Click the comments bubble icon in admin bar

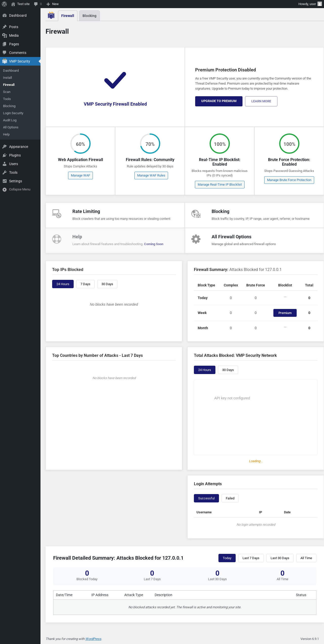(x=36, y=4)
